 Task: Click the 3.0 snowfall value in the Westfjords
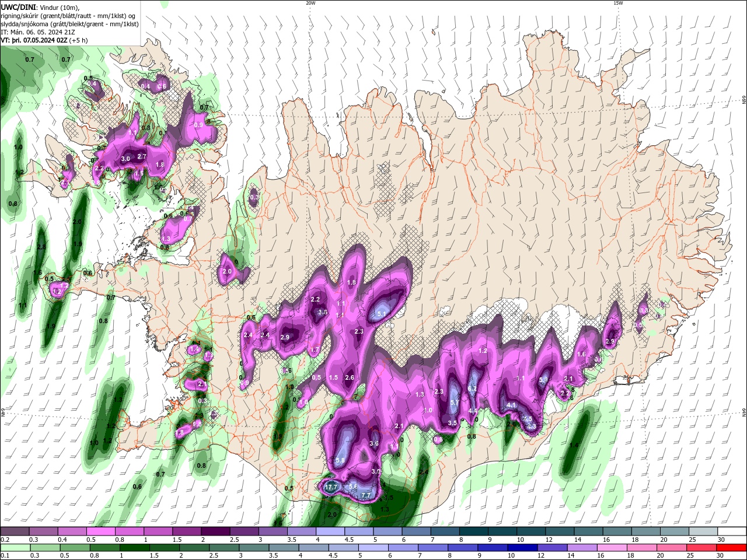[125, 159]
